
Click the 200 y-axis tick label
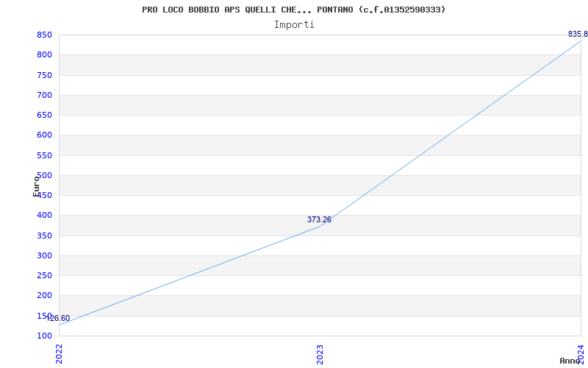point(44,296)
